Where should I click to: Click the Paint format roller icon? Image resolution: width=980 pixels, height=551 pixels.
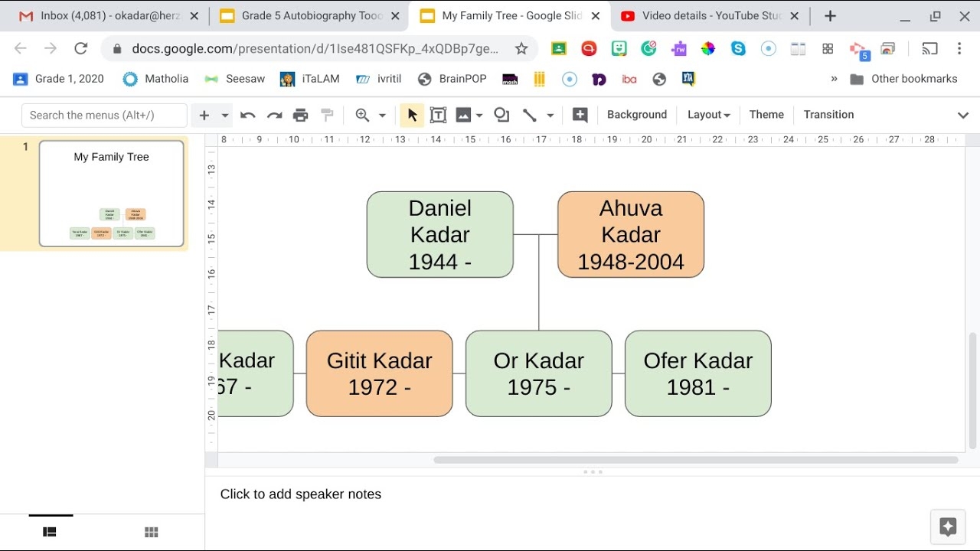pos(328,116)
